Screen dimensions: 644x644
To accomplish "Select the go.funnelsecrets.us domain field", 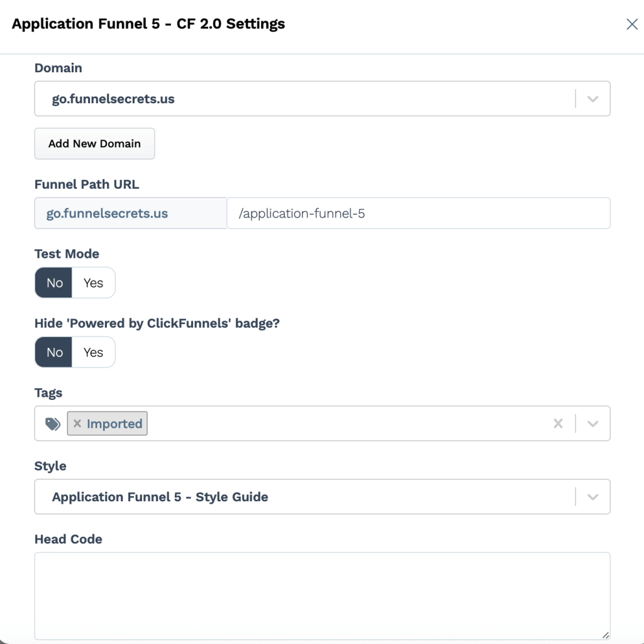I will point(323,99).
